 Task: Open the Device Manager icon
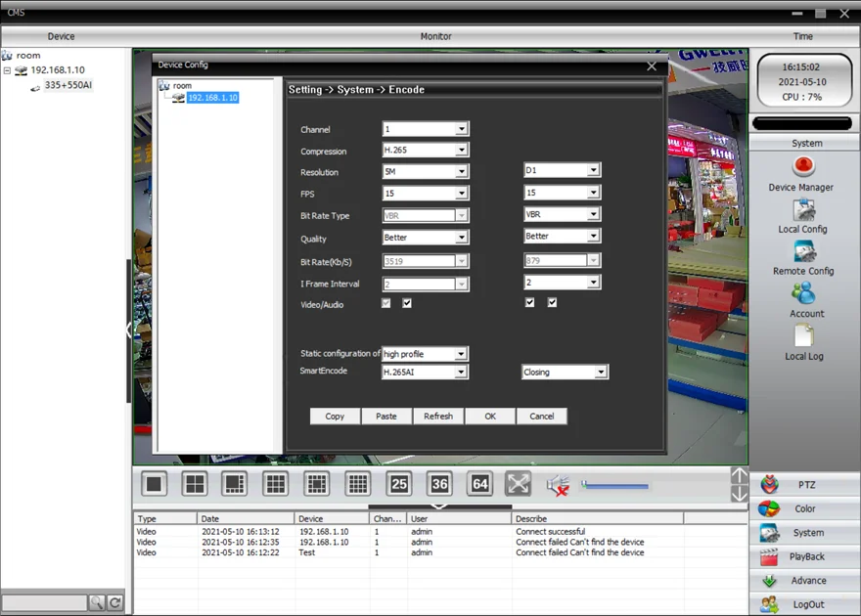[x=803, y=167]
